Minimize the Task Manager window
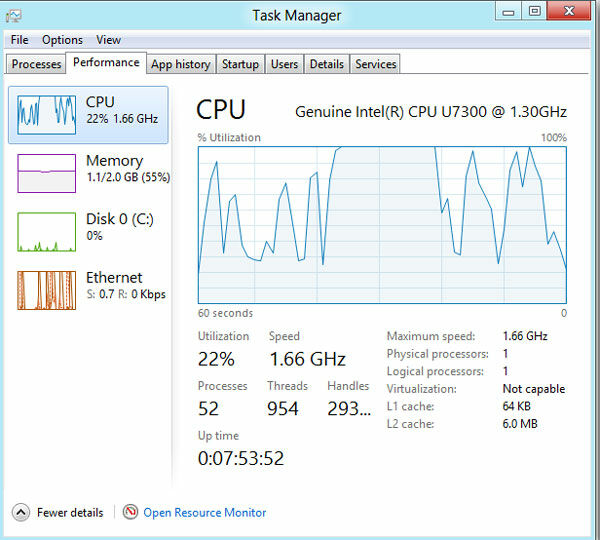 click(x=509, y=10)
